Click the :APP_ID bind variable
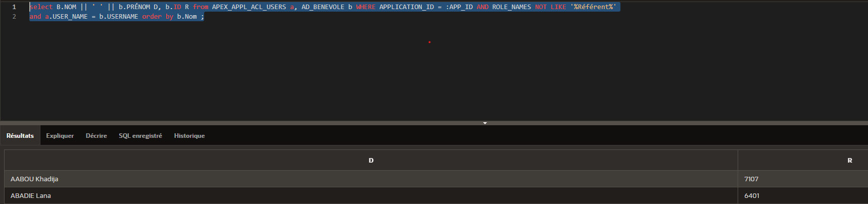 [x=459, y=7]
